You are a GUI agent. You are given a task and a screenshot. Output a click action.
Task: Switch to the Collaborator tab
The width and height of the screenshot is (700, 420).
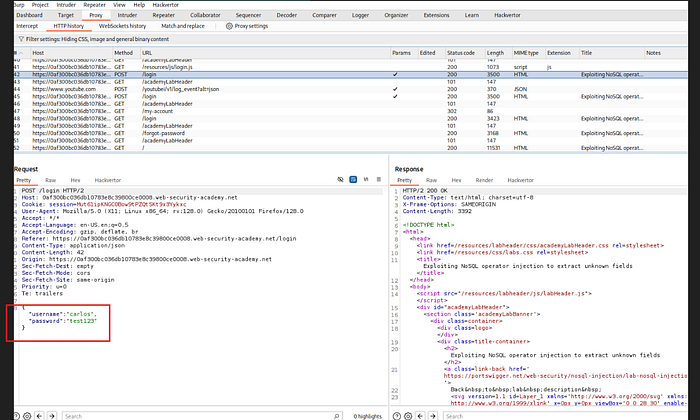click(x=205, y=15)
